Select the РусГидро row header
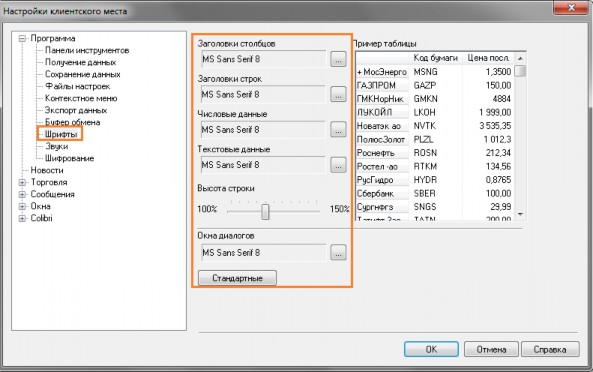Screen dimensions: 593x372 click(383, 180)
